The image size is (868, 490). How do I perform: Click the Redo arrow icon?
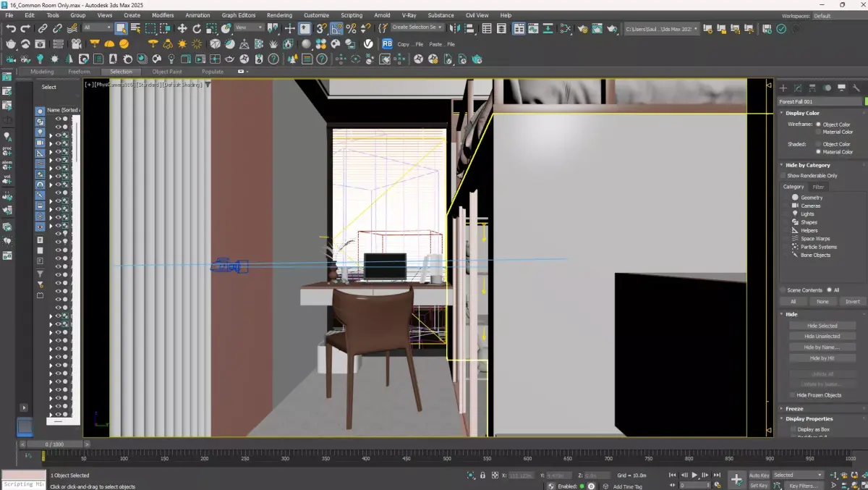click(x=25, y=28)
